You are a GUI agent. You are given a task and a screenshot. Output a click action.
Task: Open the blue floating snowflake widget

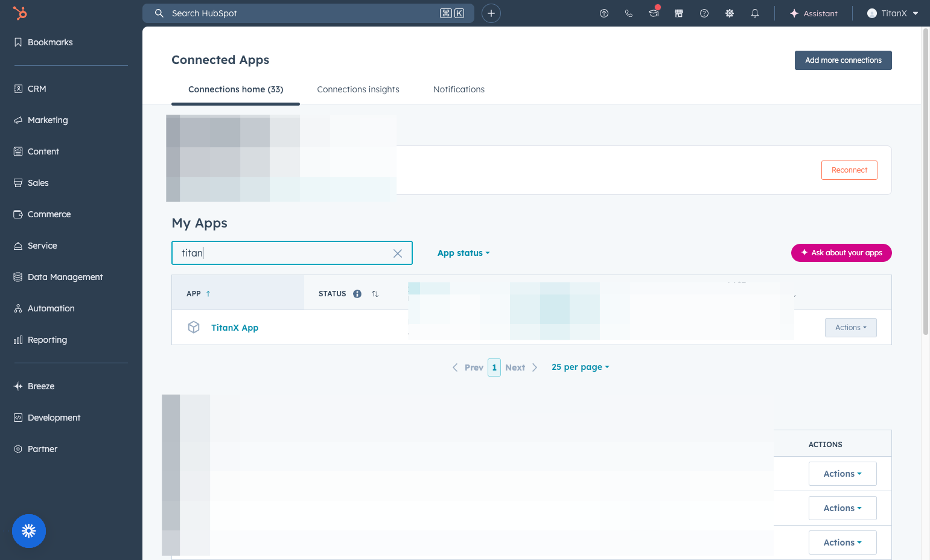point(29,531)
